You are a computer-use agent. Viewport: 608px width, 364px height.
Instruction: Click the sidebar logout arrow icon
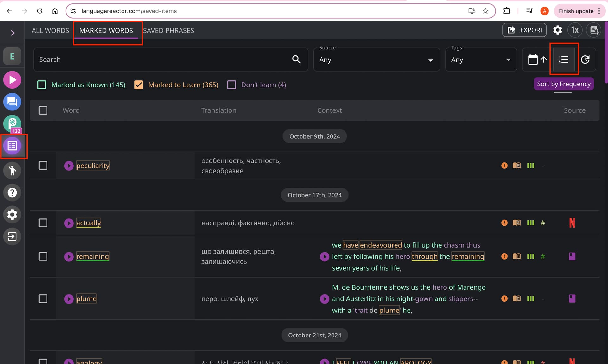click(x=12, y=236)
